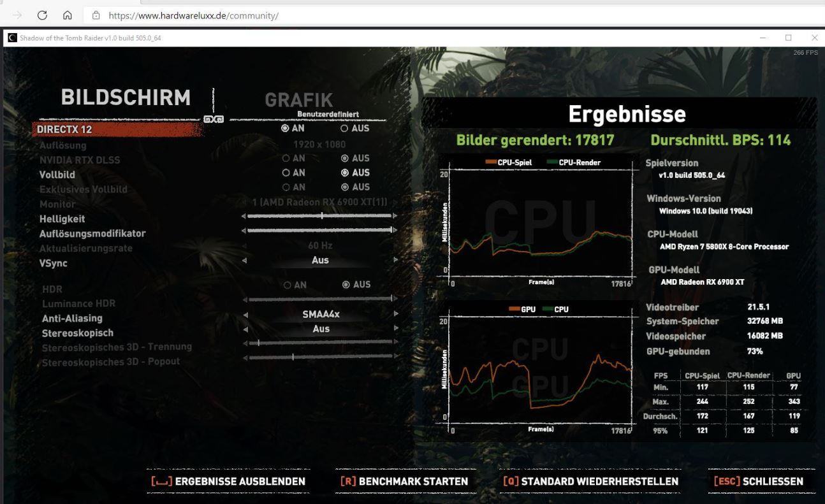Click the Ergebnisse heading
Image resolution: width=825 pixels, height=504 pixels.
[x=627, y=114]
